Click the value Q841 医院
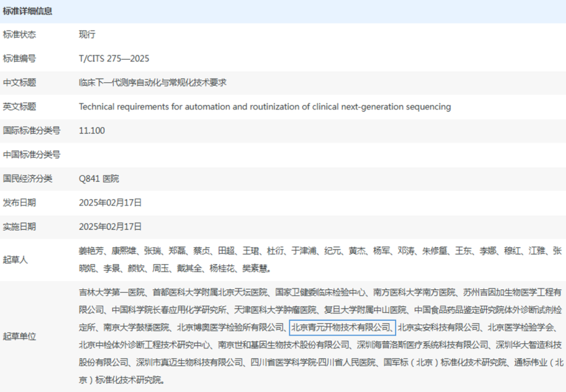Screen dimensions: 566x392 pos(99,179)
